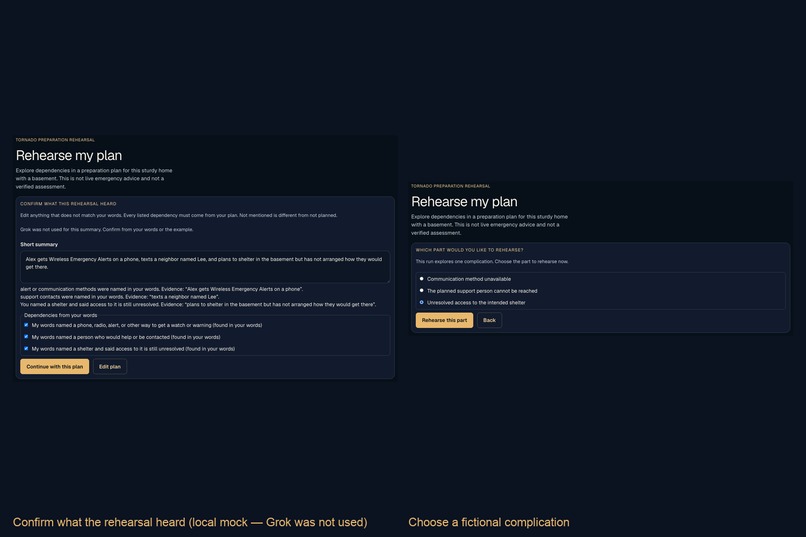This screenshot has height=537, width=806.
Task: Toggle 'named a person who would help' checkbox
Action: click(26, 337)
